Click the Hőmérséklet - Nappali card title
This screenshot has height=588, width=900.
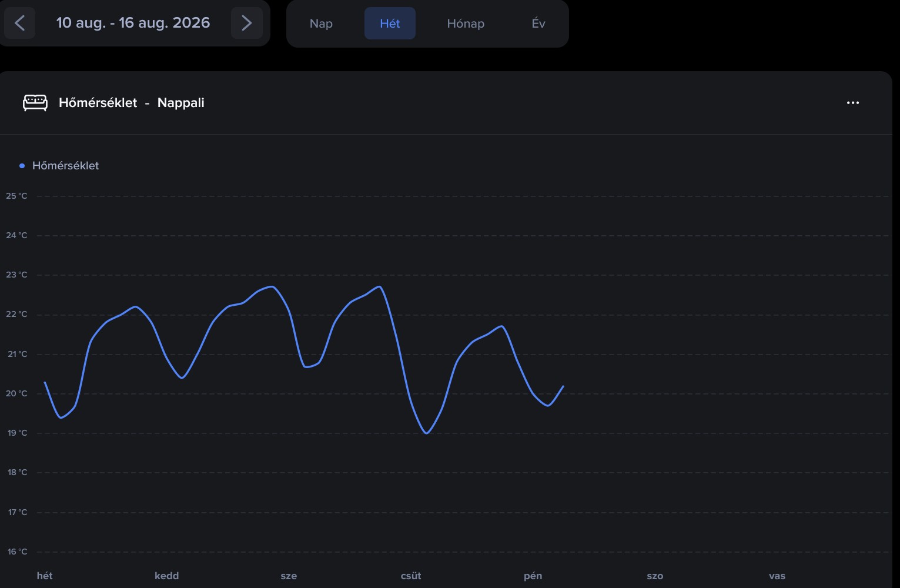[132, 103]
